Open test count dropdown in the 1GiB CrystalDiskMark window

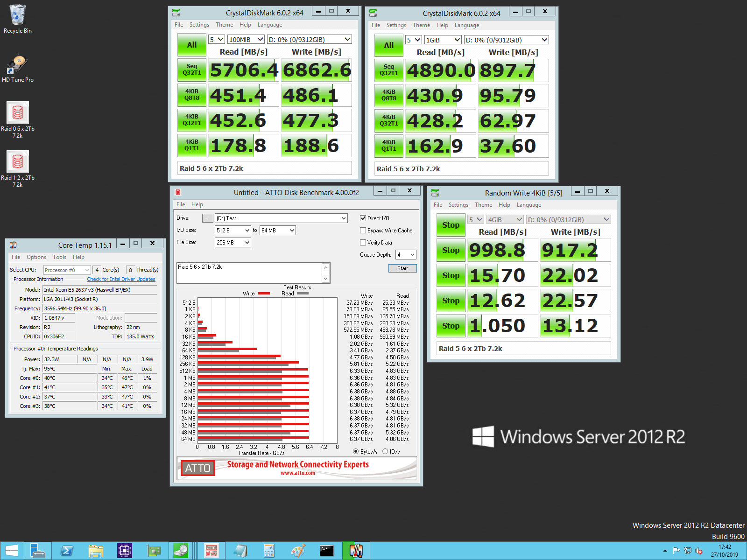click(413, 40)
